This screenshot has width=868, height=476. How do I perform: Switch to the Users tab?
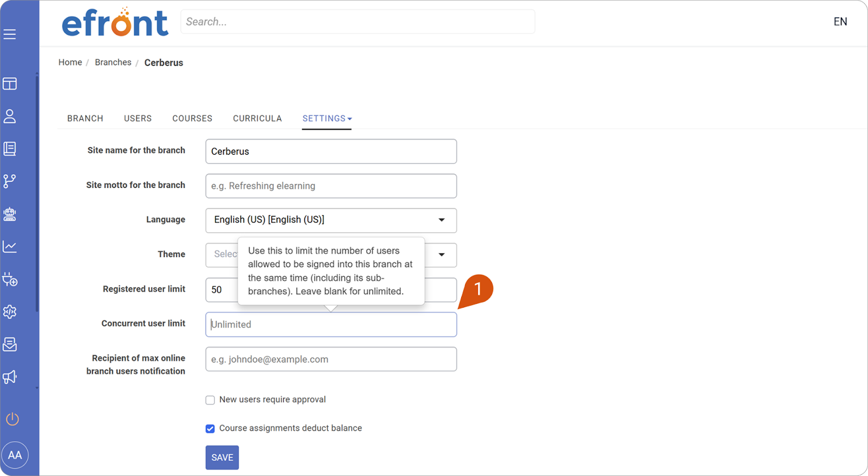[138, 118]
